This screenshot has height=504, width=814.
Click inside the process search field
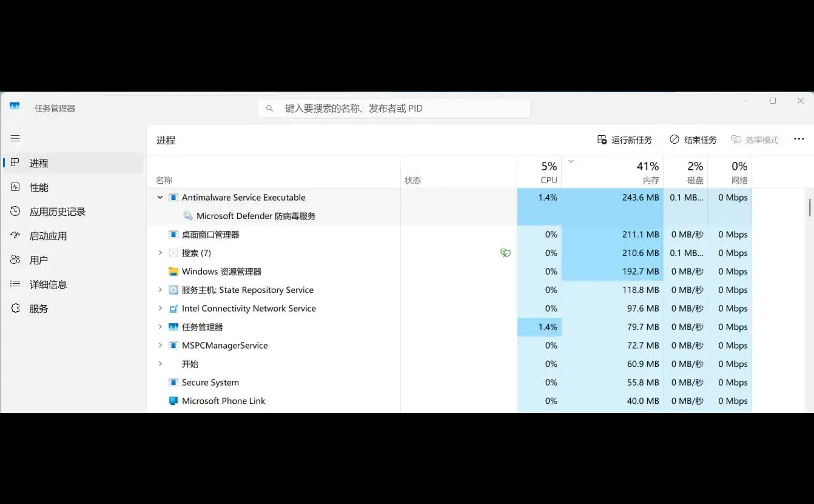pos(394,108)
